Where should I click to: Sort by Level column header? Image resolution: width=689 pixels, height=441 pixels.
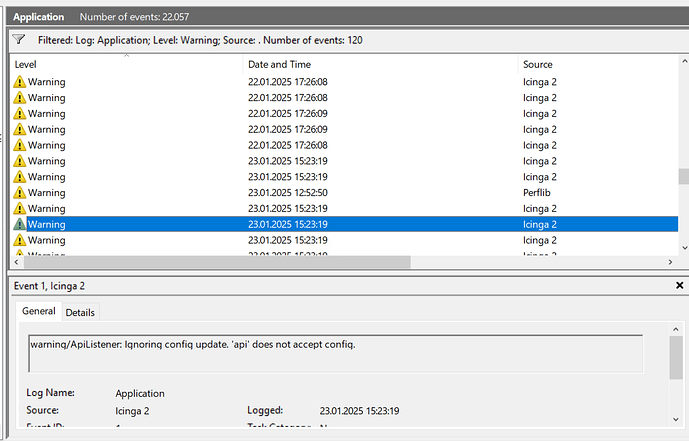click(126, 64)
